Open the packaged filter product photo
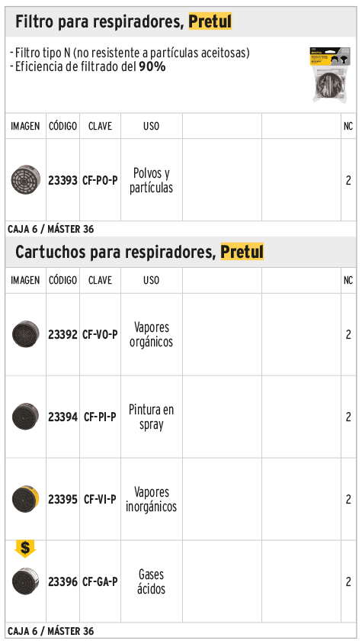This screenshot has width=362, height=644. coord(331,74)
